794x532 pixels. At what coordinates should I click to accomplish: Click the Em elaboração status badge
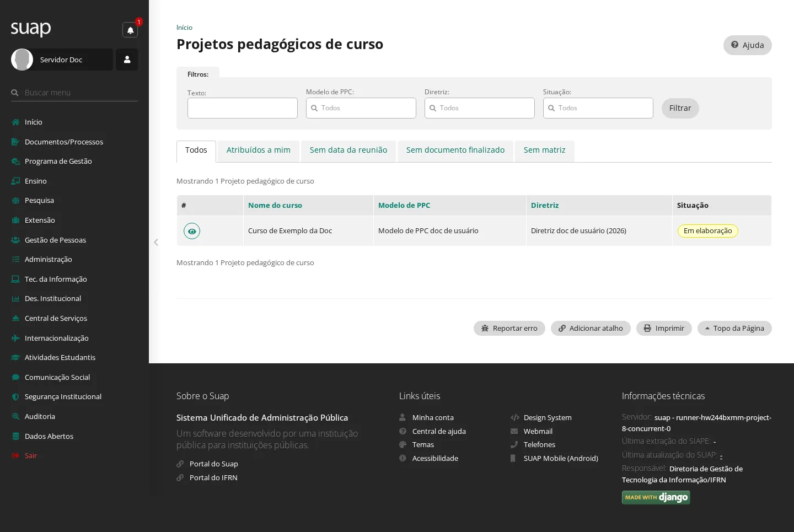point(707,231)
